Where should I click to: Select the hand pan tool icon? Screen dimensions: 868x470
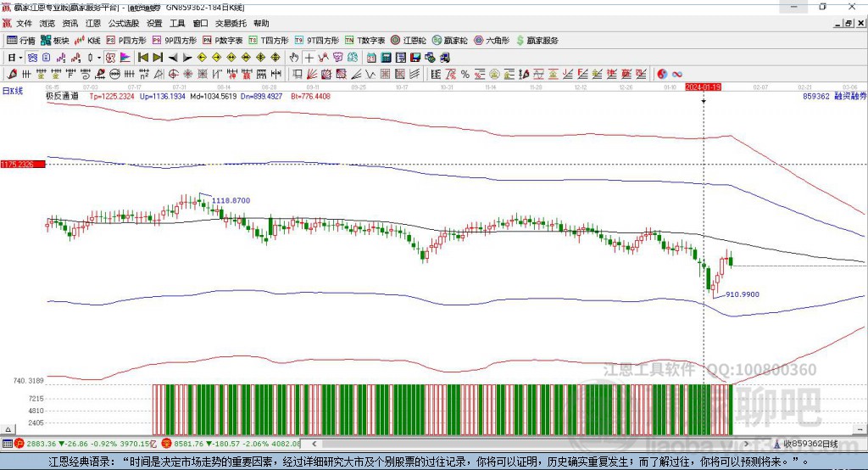point(294,58)
